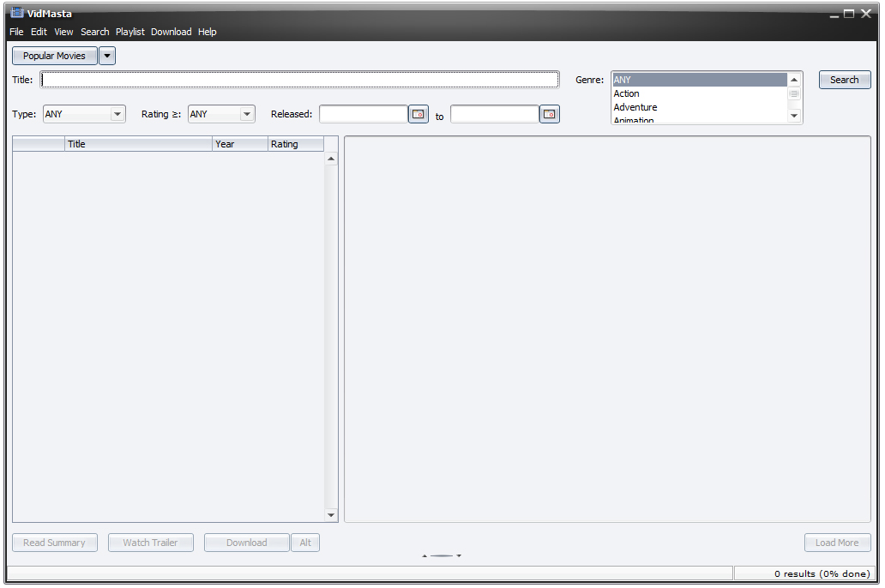The width and height of the screenshot is (885, 588).
Task: Select Adventure in the Genre list
Action: [635, 107]
